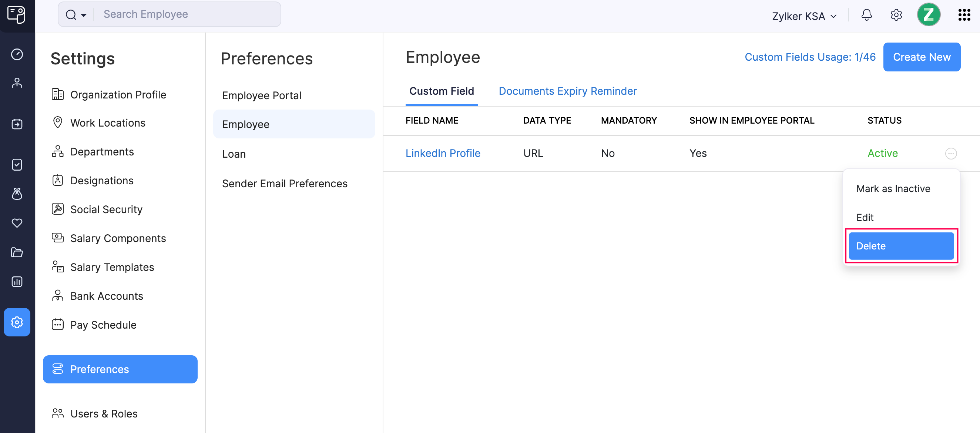Toggle Social Security settings option

pos(106,209)
